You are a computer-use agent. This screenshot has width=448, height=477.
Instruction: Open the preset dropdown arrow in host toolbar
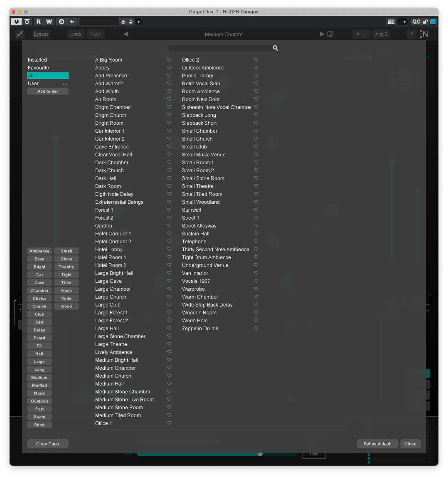point(138,22)
